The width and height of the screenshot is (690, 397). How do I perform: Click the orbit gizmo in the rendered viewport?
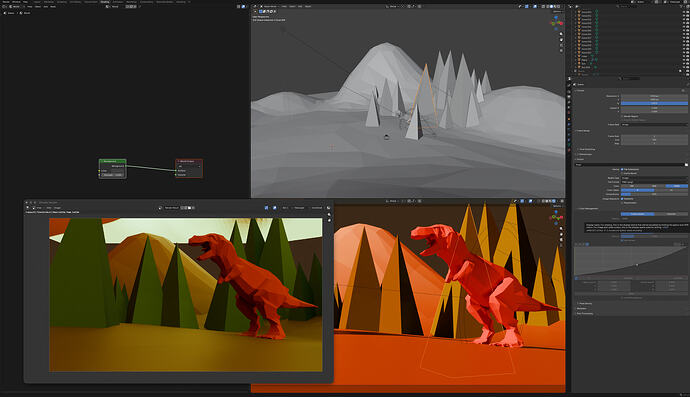[x=556, y=217]
